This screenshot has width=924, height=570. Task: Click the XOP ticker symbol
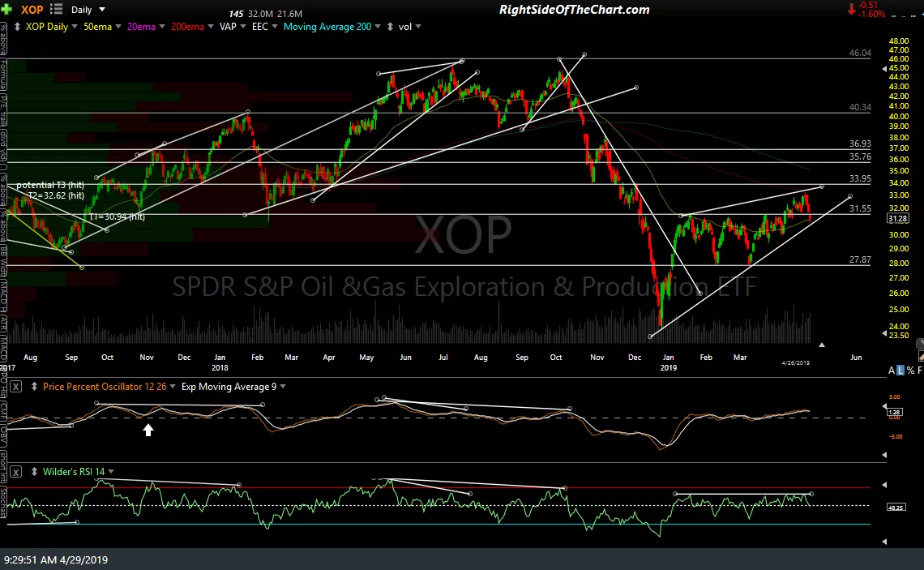(x=32, y=10)
